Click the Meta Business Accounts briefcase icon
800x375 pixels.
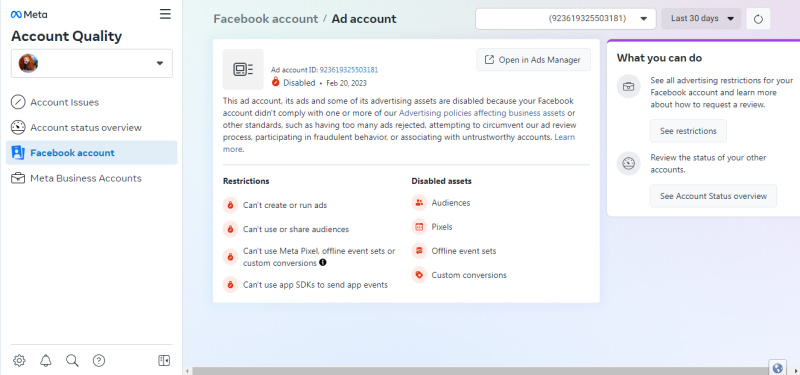coord(18,178)
